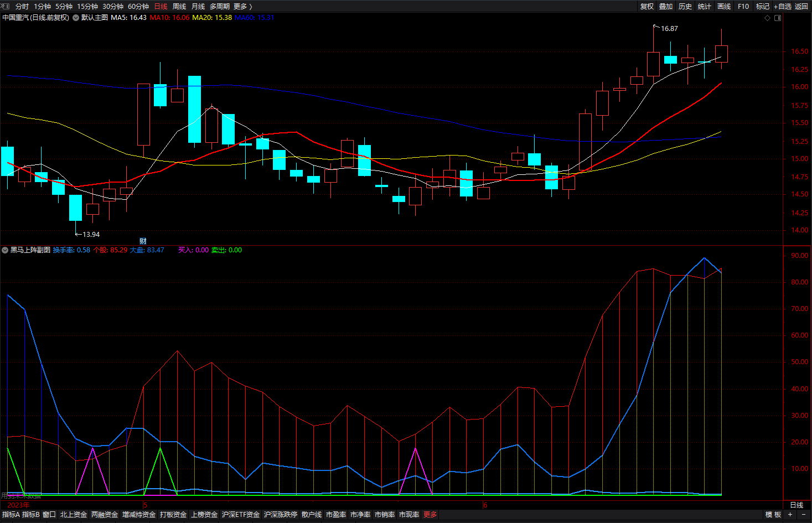812x523 pixels.
Task: Click the 换手率: 0.58 value
Action: 71,250
